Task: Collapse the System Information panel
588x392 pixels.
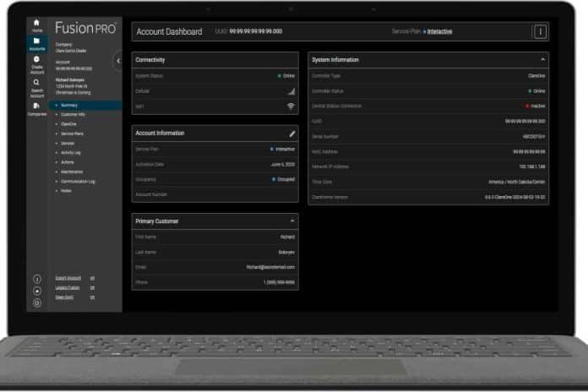Action: pos(542,60)
